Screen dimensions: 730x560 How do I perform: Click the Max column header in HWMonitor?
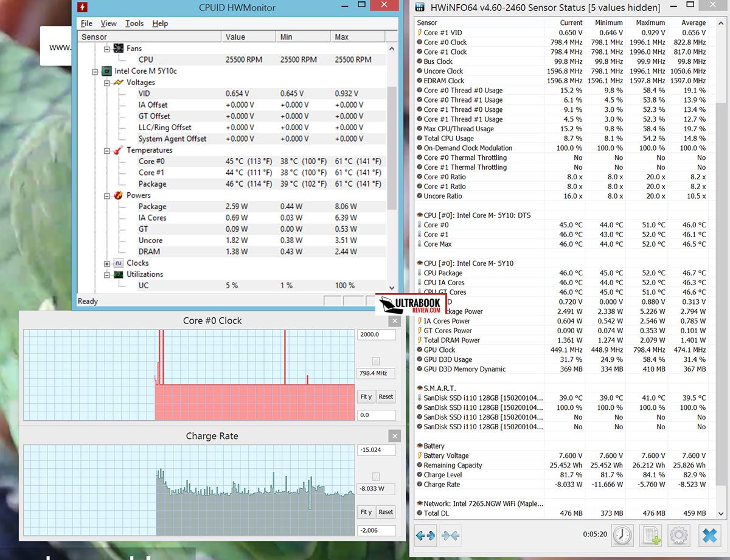(358, 36)
